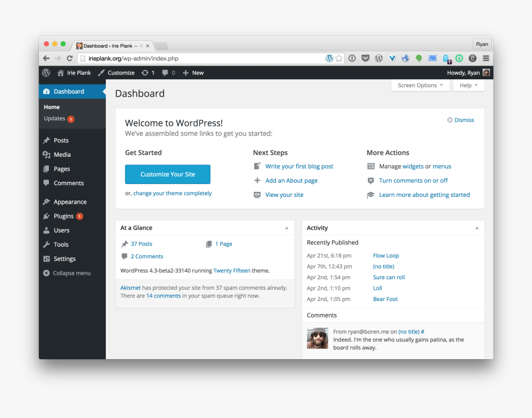Open the Bear Foot post
The height and width of the screenshot is (418, 532).
[x=385, y=299]
